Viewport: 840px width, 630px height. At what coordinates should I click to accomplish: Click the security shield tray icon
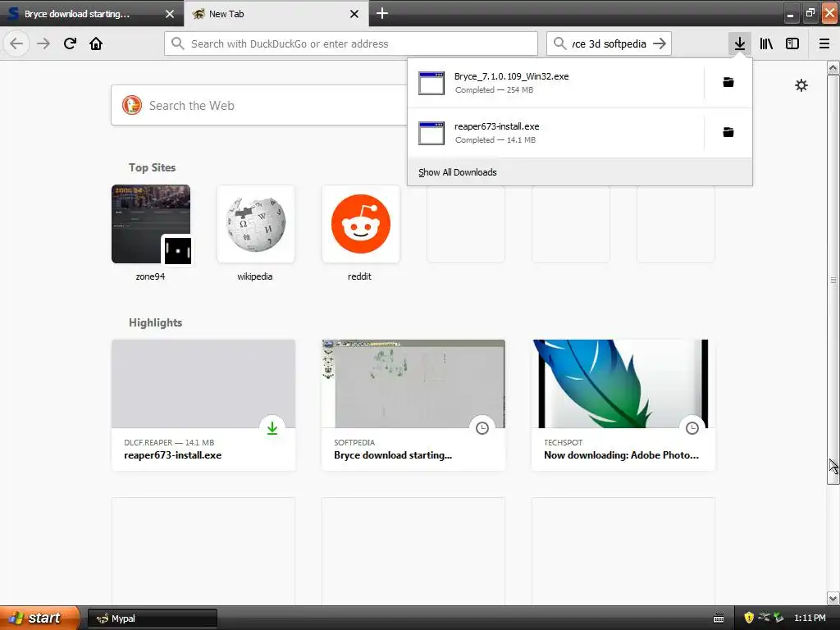pos(748,618)
